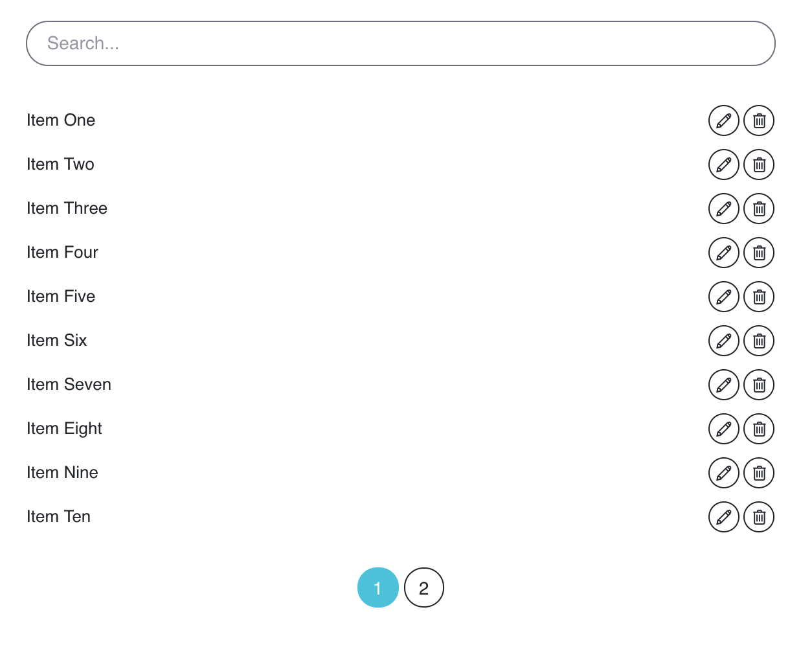The height and width of the screenshot is (649, 812).
Task: Click the edit pencil for Item Ten
Action: tap(723, 517)
